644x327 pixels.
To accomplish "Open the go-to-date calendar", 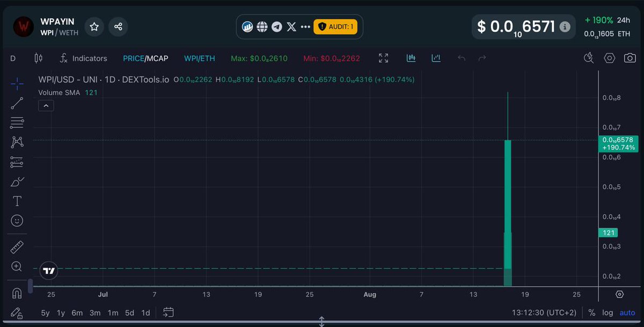I will click(x=169, y=313).
